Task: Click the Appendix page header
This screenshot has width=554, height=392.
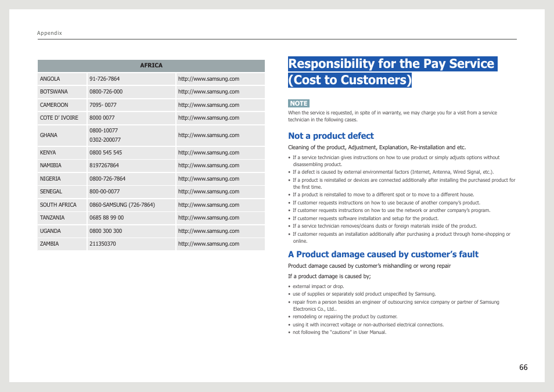Action: (x=49, y=33)
